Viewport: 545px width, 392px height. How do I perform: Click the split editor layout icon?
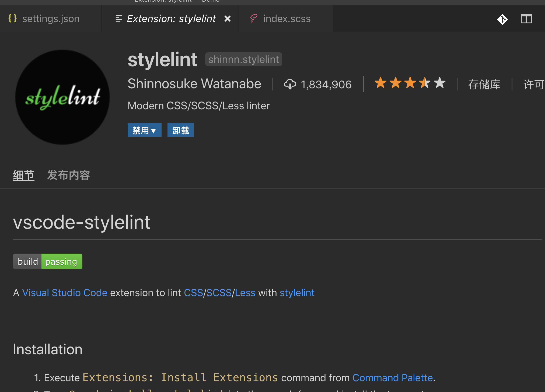[526, 19]
